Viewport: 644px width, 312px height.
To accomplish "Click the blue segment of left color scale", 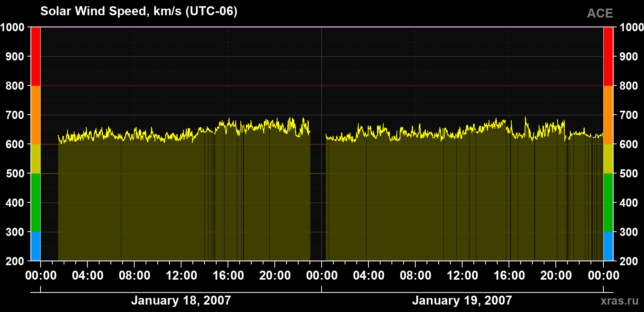I will coord(36,246).
